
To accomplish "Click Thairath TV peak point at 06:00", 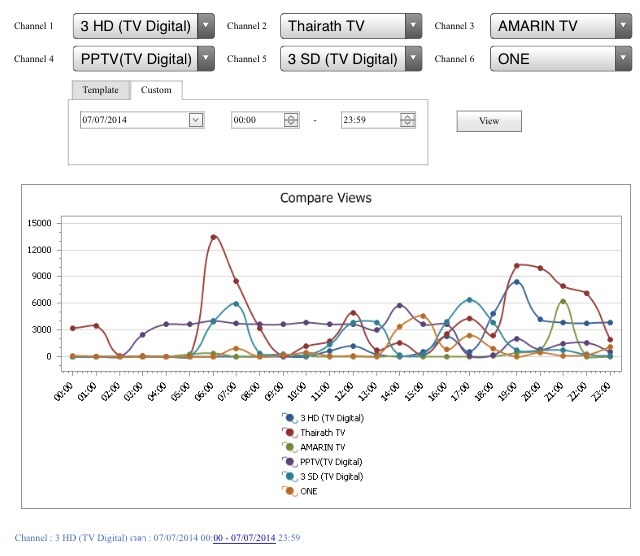I will tap(213, 237).
